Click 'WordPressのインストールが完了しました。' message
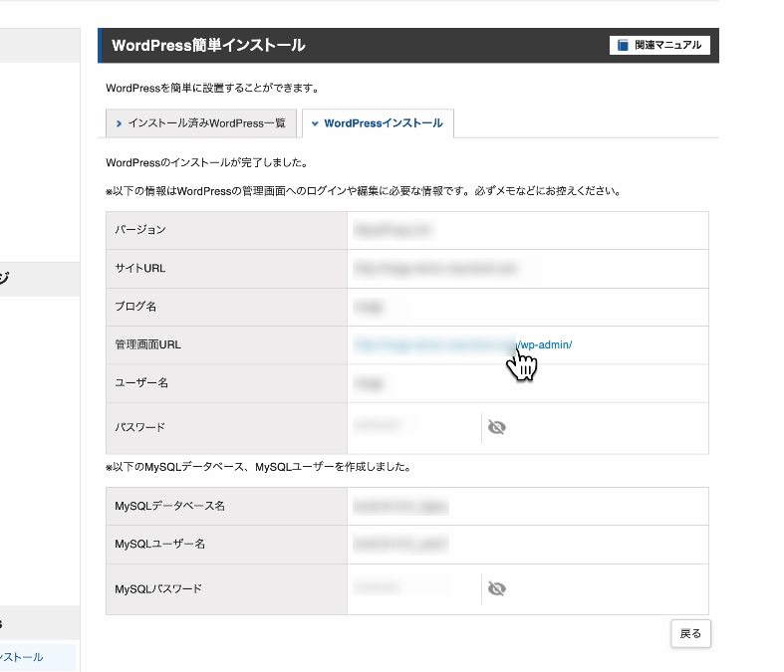 pos(208,163)
